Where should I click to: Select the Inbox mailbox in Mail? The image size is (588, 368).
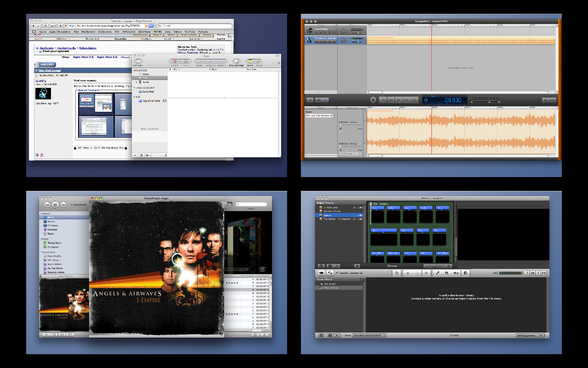tap(144, 74)
